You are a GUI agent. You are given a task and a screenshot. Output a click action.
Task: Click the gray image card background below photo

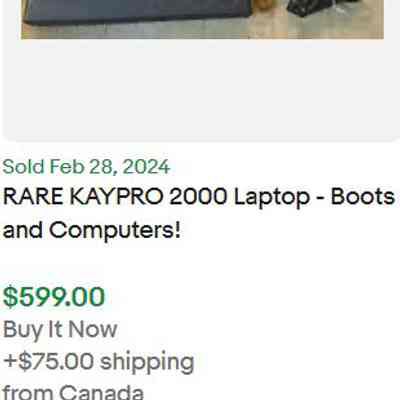(200, 88)
